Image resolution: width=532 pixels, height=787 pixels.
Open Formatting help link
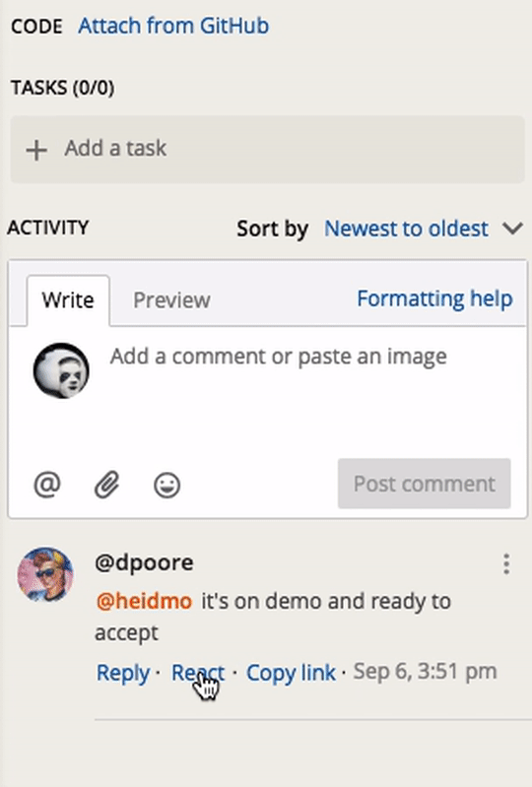pos(434,298)
